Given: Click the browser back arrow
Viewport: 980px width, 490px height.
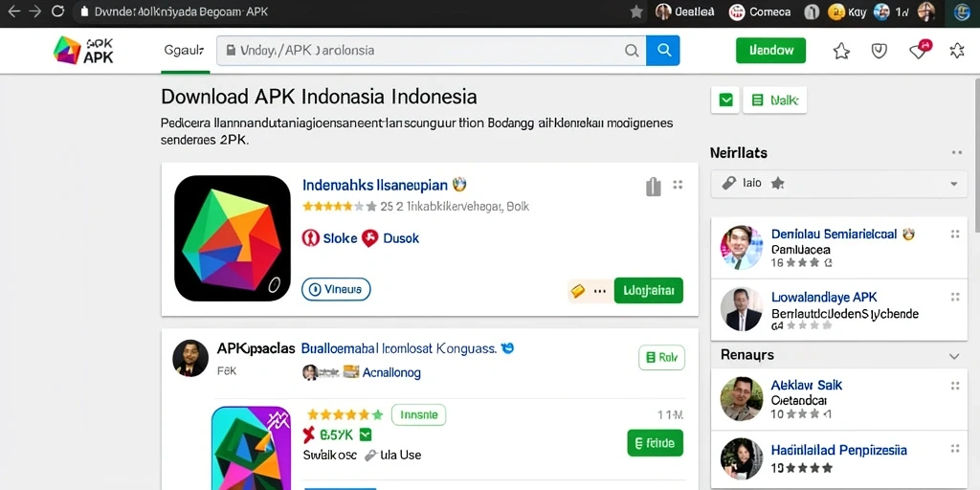Looking at the screenshot, I should pos(13,11).
